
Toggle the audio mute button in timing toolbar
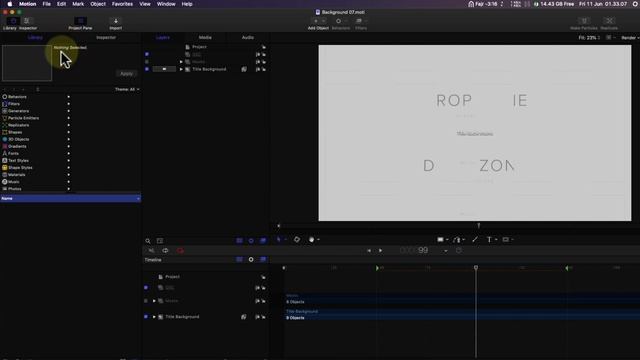click(151, 251)
